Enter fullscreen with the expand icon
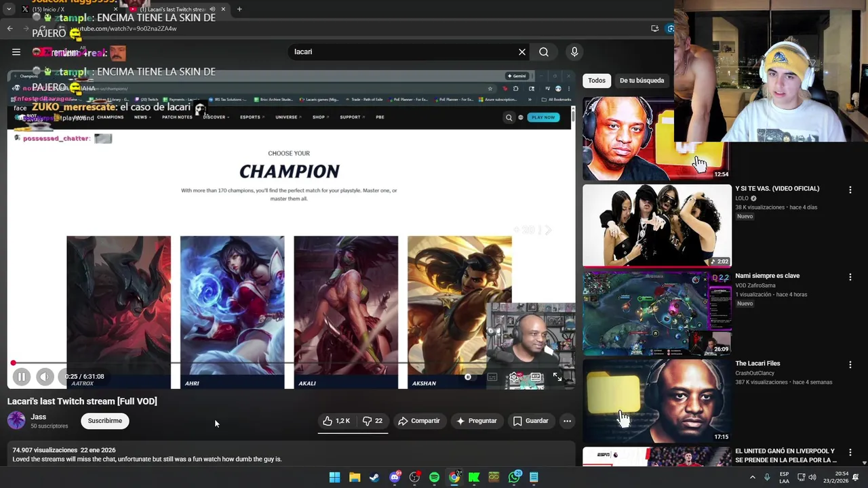Image resolution: width=868 pixels, height=488 pixels. 557,377
